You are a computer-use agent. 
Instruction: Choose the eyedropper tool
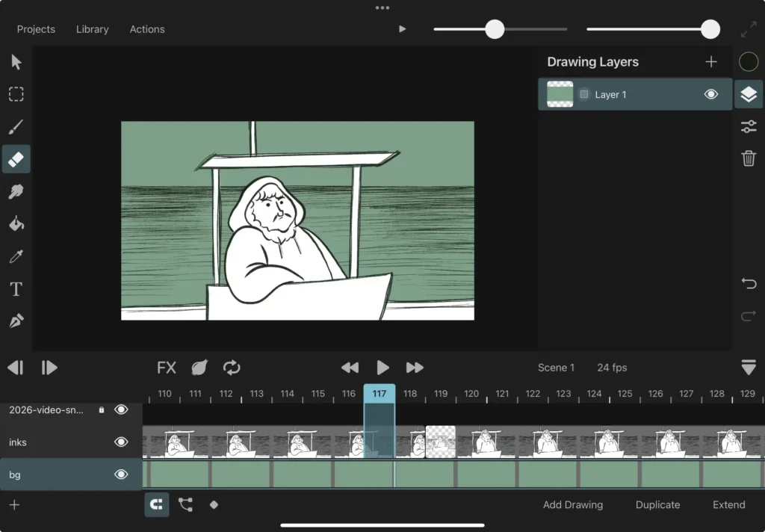16,256
